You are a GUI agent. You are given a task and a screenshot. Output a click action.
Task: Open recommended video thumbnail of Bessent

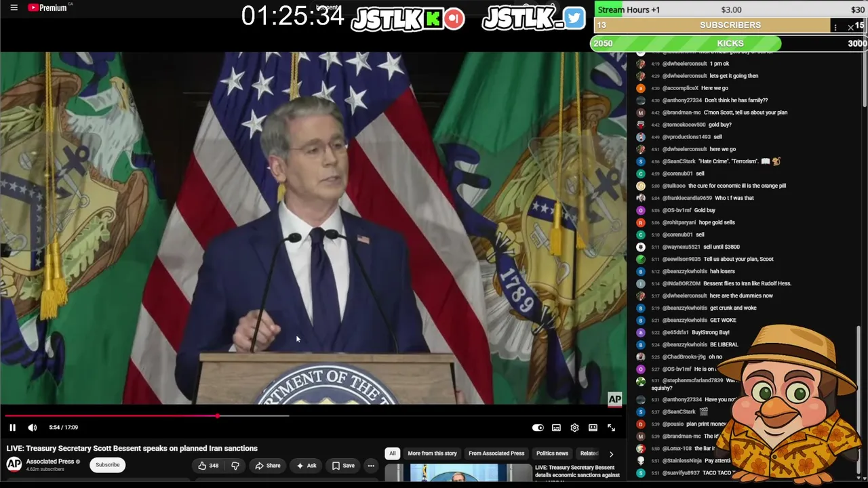pos(458,472)
